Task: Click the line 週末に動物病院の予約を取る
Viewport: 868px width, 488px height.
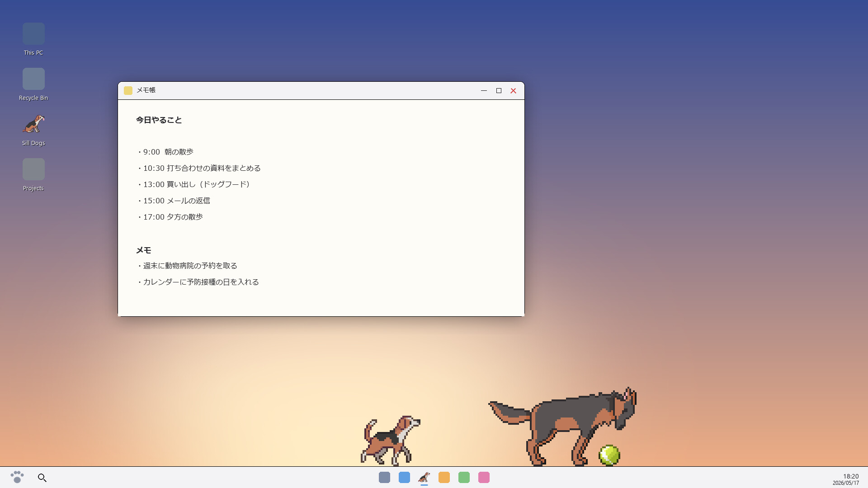Action: 187,266
